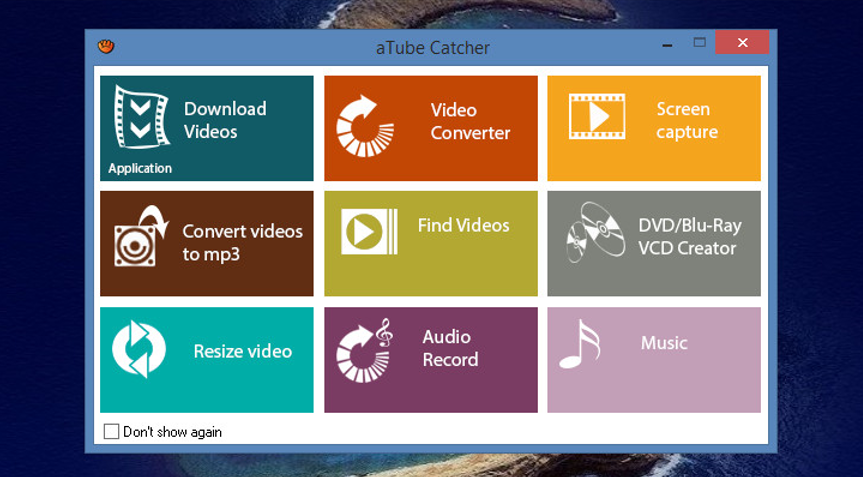Select the Find Videos label
The image size is (863, 477).
(463, 225)
